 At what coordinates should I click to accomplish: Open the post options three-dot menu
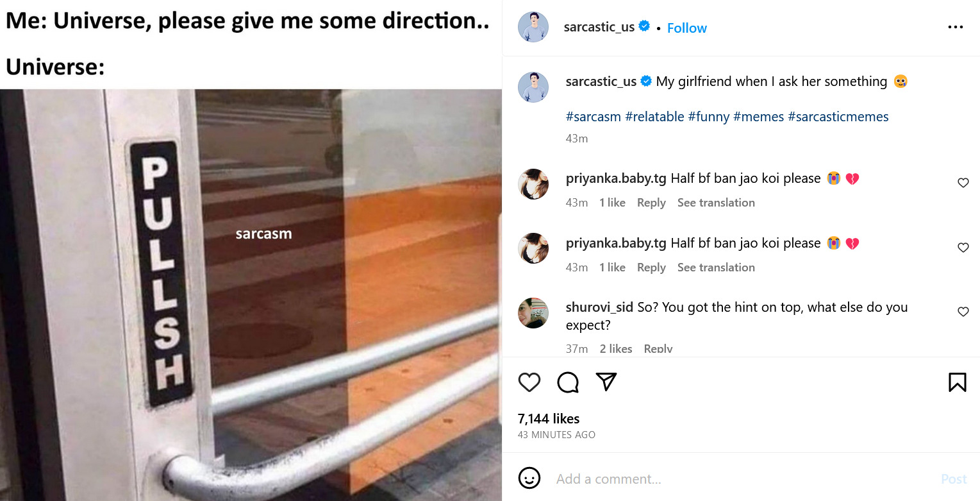click(956, 26)
